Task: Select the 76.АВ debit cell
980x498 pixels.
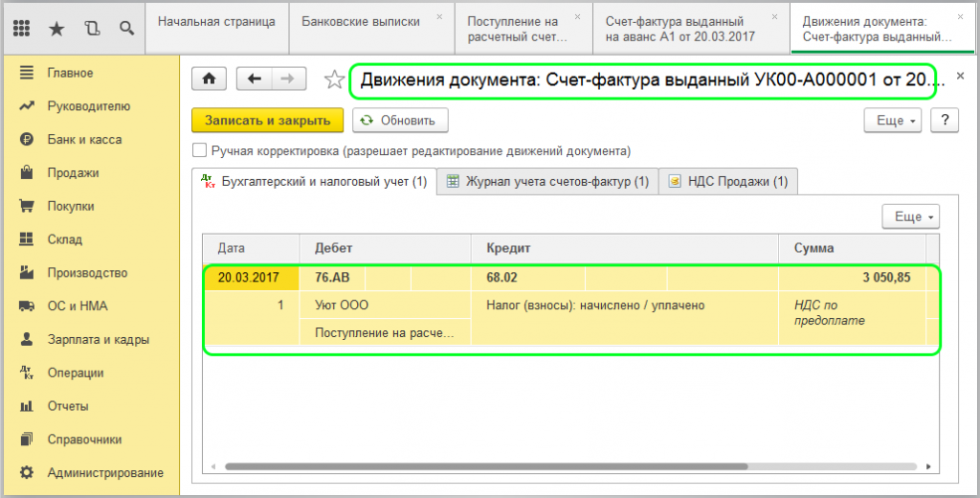Action: pyautogui.click(x=331, y=278)
